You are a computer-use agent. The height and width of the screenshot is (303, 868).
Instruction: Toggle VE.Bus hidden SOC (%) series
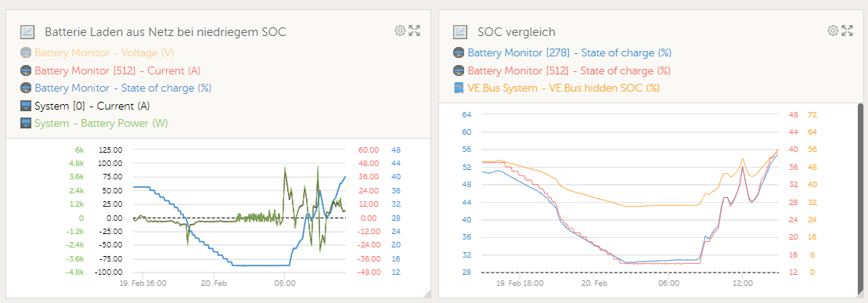[564, 88]
